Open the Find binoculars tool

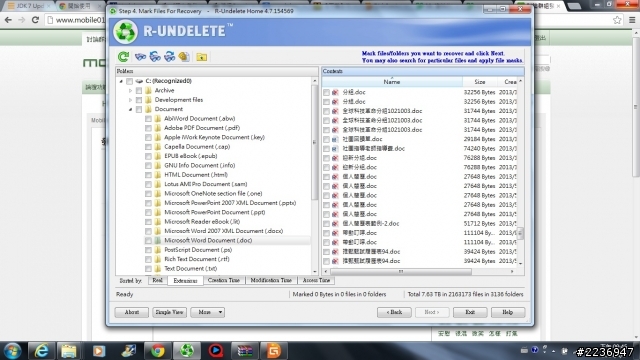click(x=140, y=57)
